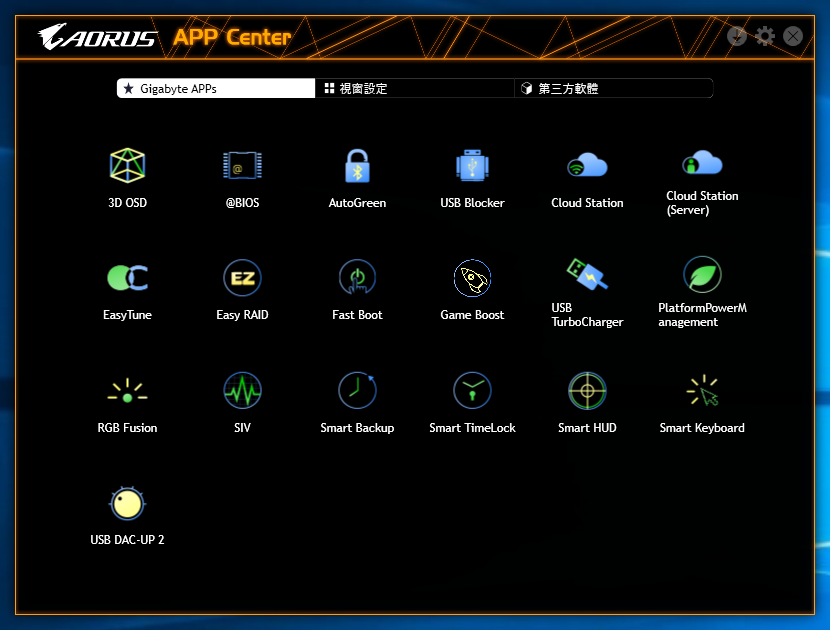The image size is (830, 630).
Task: Open Game Boost rocket icon
Action: [x=472, y=278]
